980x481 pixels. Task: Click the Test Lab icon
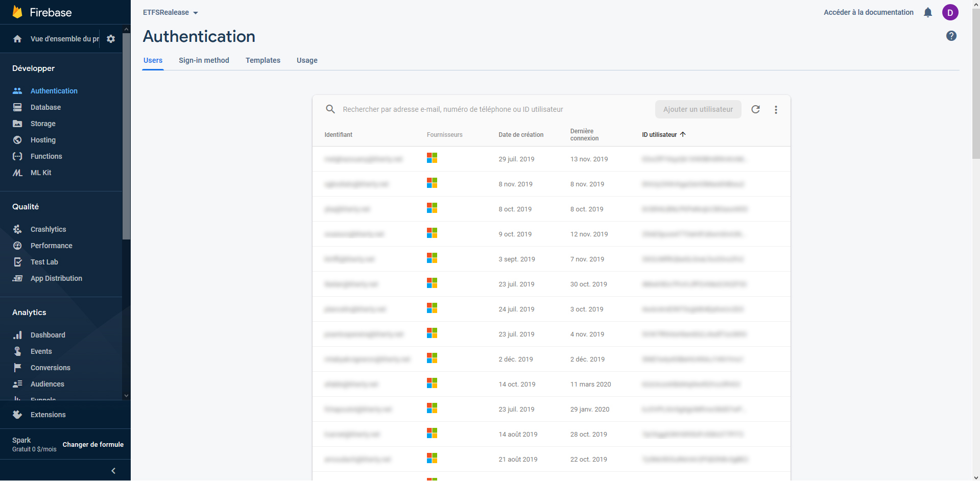click(17, 262)
